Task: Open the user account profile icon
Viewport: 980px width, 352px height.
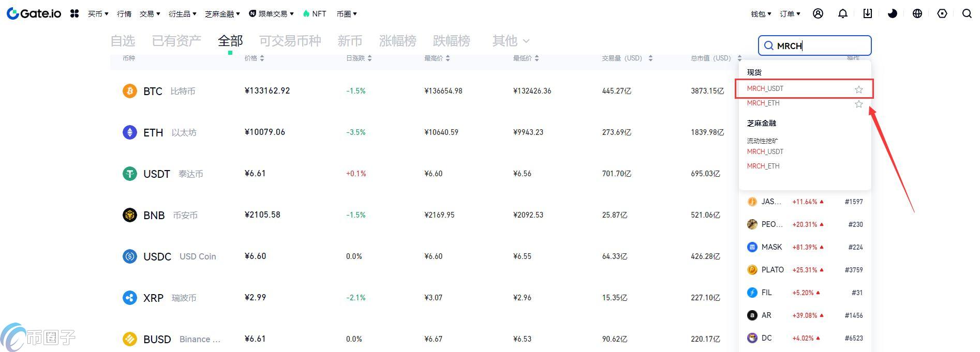Action: (818, 13)
